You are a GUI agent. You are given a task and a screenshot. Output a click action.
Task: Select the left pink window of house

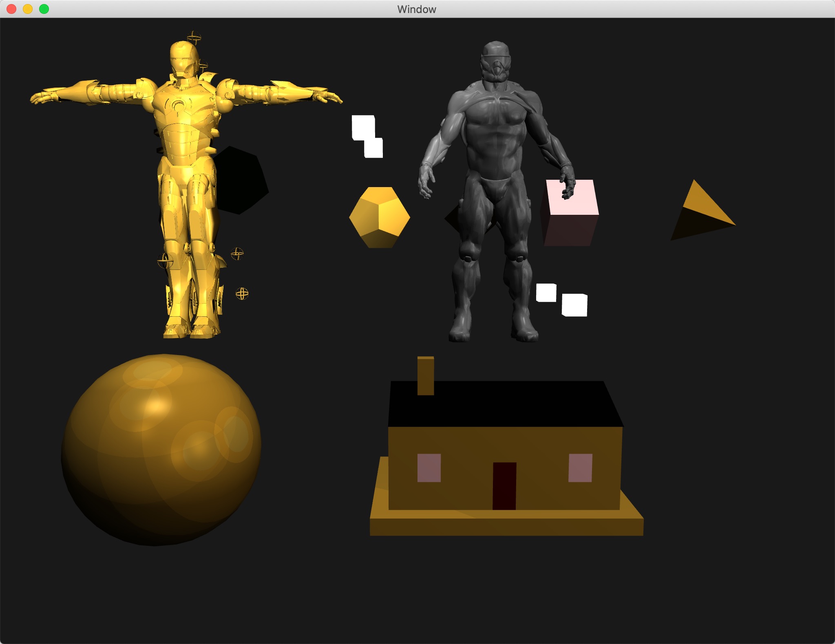coord(429,468)
